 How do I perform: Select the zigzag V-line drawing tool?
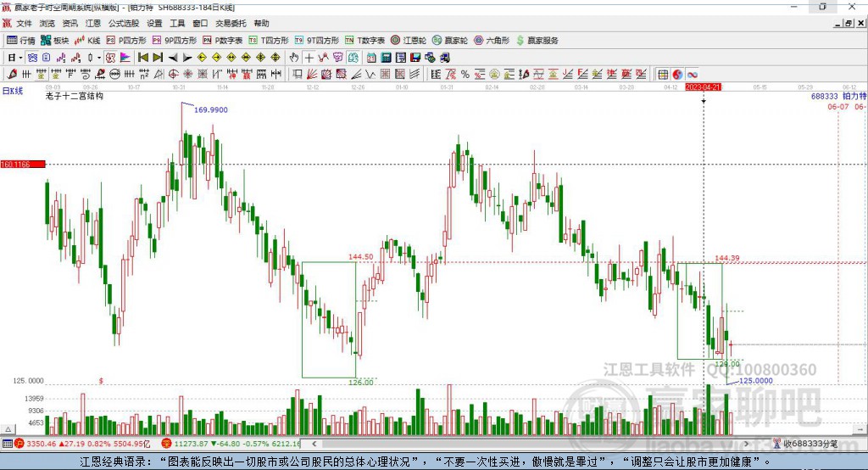[x=370, y=75]
